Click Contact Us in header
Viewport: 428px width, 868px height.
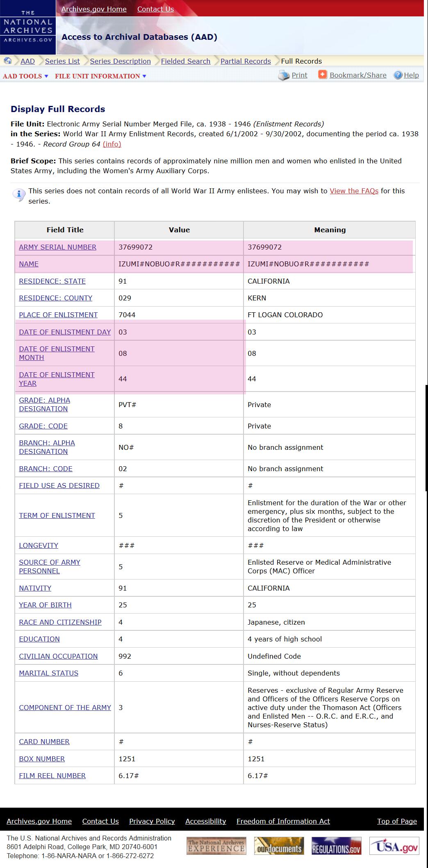coord(155,9)
